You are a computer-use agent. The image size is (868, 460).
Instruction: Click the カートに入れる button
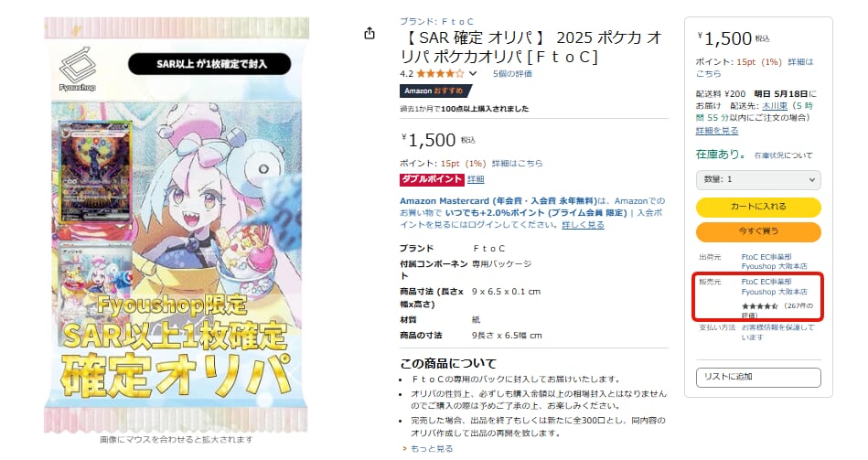pyautogui.click(x=758, y=207)
